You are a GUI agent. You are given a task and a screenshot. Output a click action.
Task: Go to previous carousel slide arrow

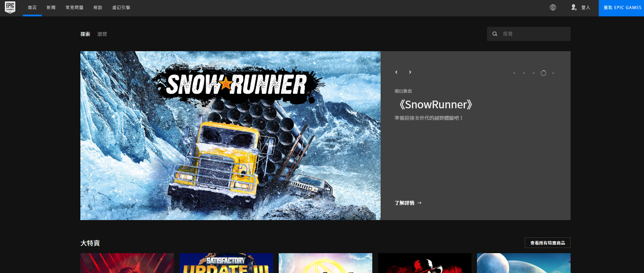point(396,72)
